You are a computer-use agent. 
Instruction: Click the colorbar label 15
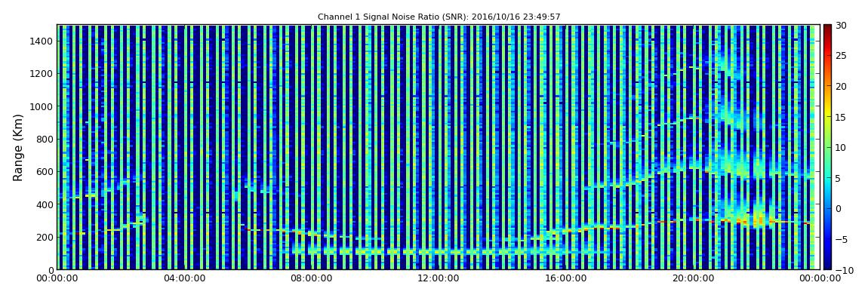coord(841,117)
